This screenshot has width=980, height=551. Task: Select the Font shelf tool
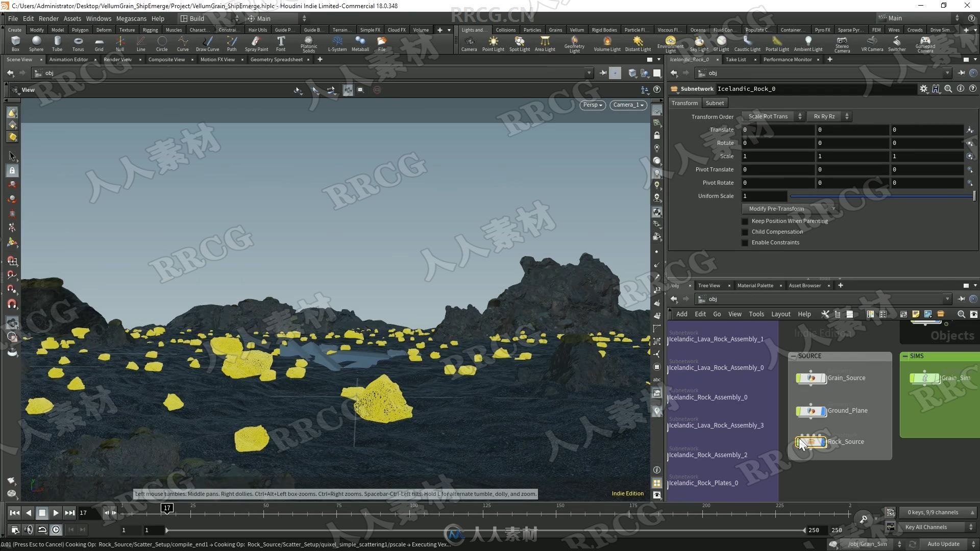281,43
